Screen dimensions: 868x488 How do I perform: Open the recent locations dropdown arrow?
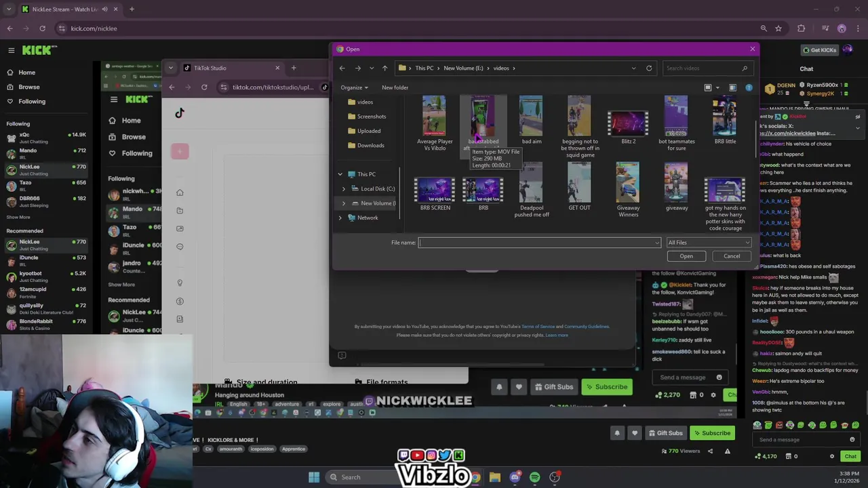point(372,68)
